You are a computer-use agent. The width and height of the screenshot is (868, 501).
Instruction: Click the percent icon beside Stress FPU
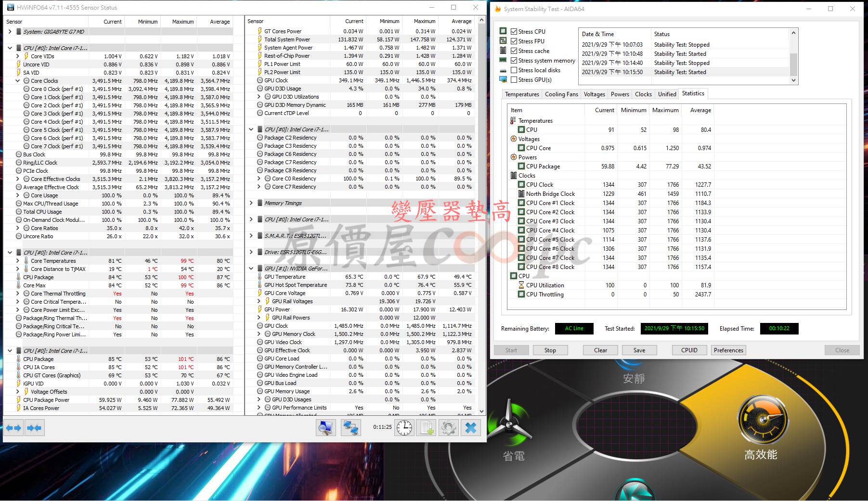point(503,40)
